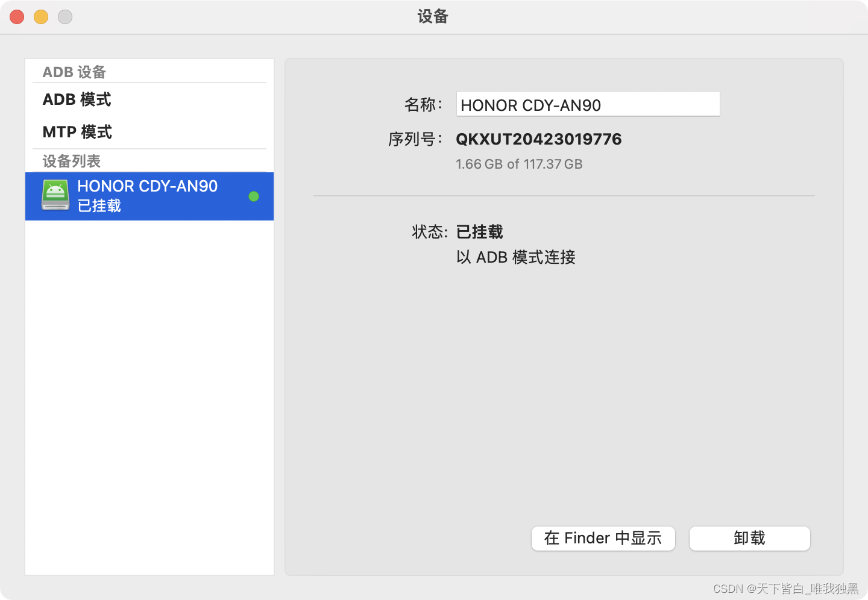Viewport: 868px width, 600px height.
Task: Minimize the window with the yellow button
Action: pyautogui.click(x=41, y=17)
